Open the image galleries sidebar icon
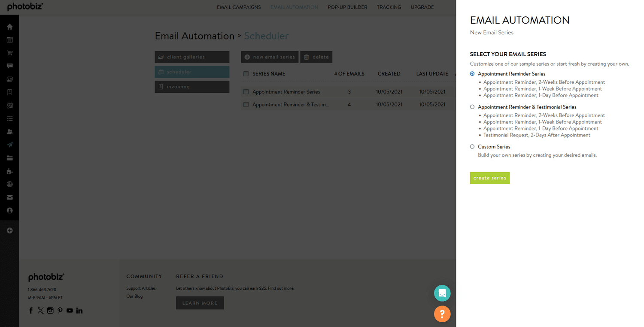Screen dimensions: 644x327 click(x=9, y=79)
